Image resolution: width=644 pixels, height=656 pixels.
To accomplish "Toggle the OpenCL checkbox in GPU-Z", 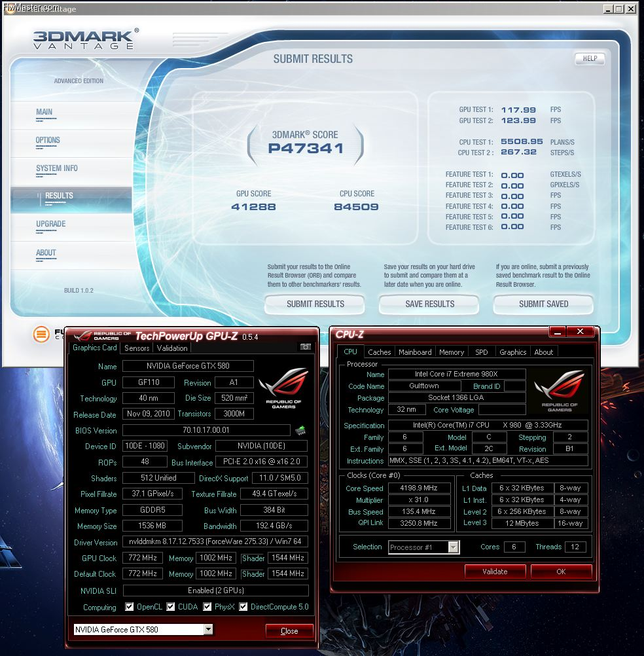I will click(129, 607).
